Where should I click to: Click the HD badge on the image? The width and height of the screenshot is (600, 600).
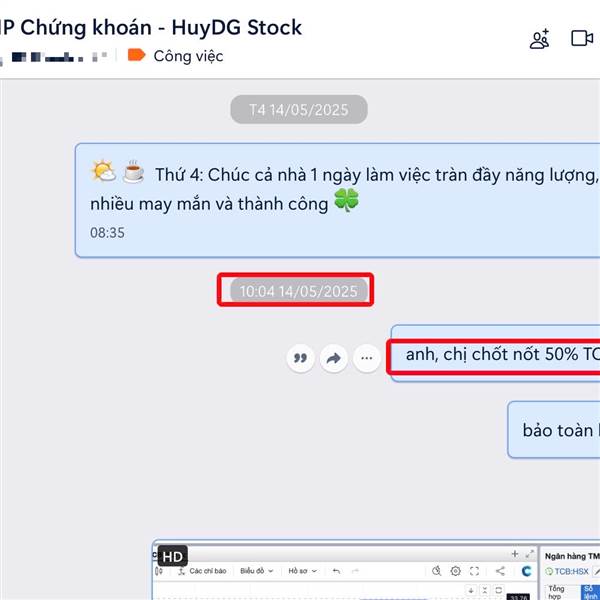[x=173, y=556]
